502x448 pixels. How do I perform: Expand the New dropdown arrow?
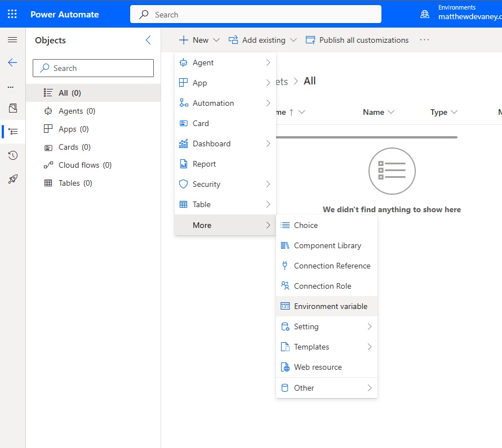pyautogui.click(x=216, y=40)
